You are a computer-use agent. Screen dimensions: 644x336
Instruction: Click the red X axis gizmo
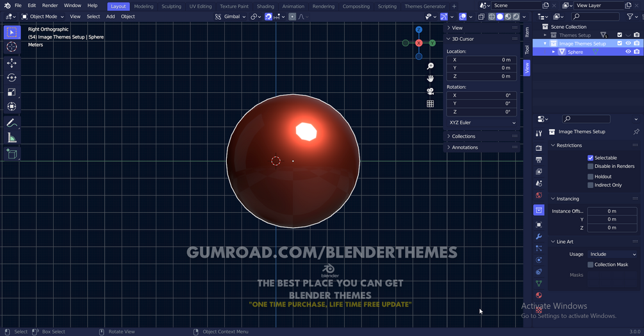click(x=418, y=43)
